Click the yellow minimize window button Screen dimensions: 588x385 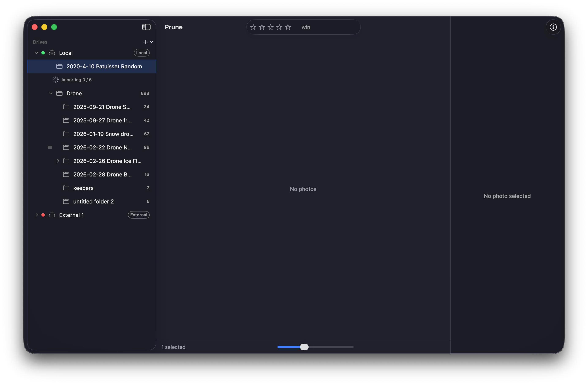[44, 27]
